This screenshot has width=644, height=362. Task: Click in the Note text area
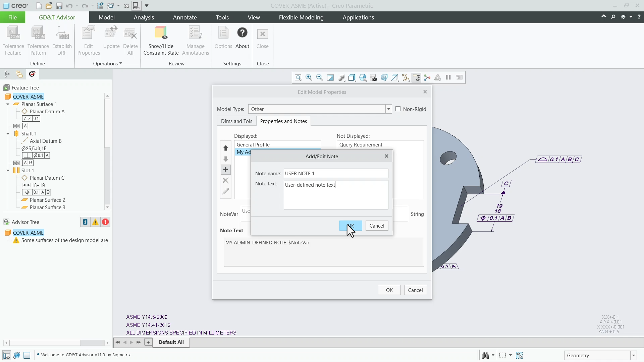[336, 195]
